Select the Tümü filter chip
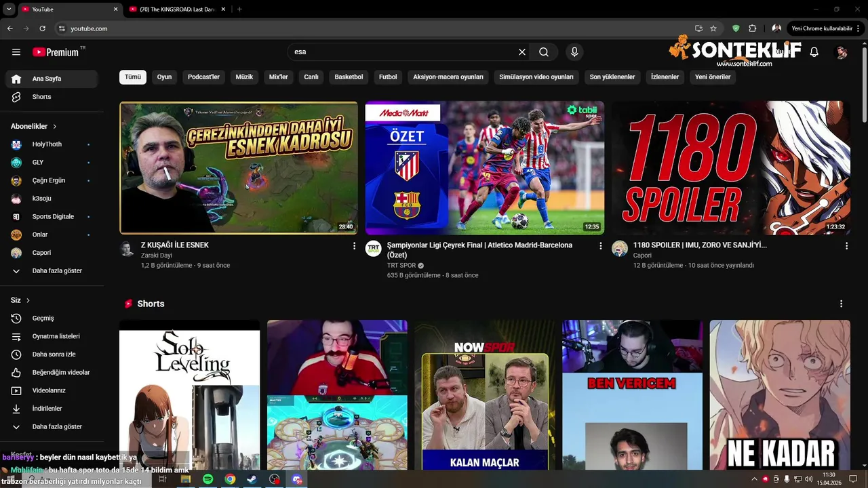 coord(133,77)
